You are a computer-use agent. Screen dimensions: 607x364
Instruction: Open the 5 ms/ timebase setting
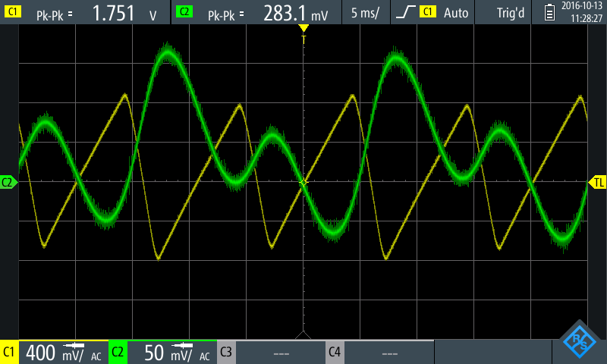[366, 12]
